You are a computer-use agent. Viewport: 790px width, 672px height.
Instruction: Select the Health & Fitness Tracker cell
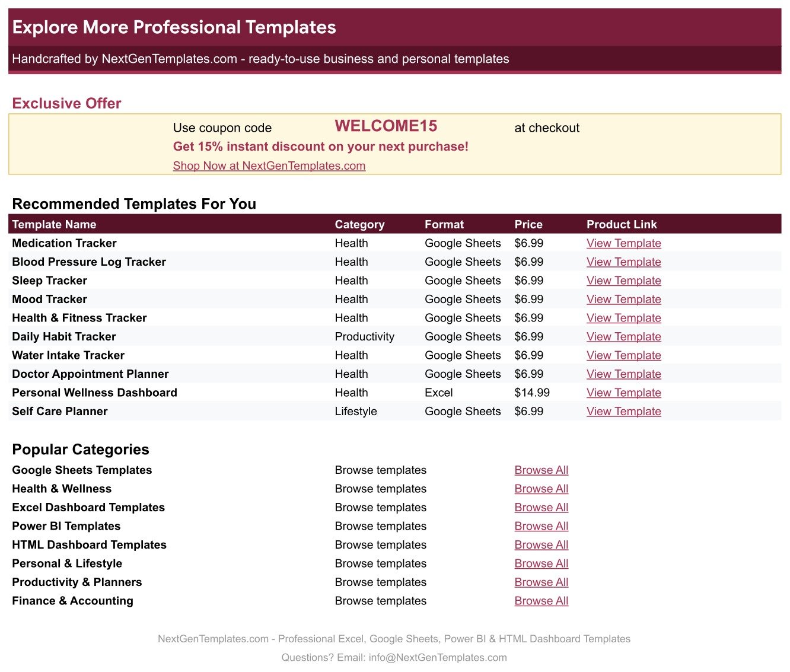[79, 318]
